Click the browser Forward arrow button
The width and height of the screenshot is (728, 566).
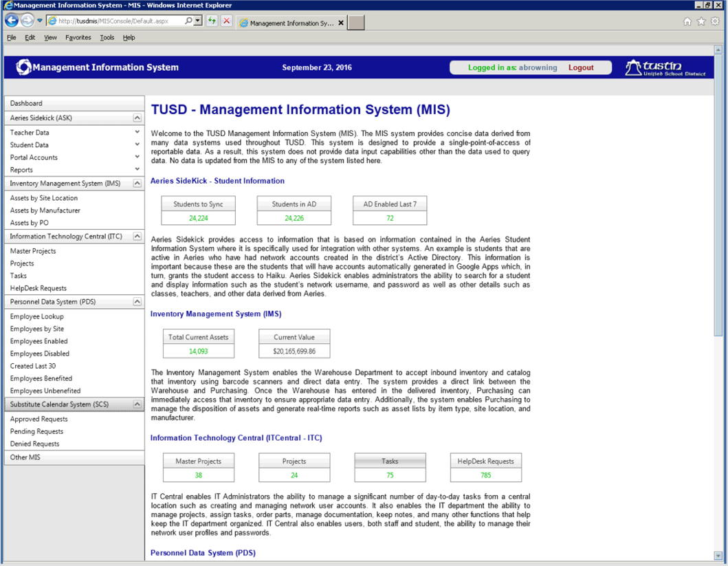pyautogui.click(x=27, y=21)
